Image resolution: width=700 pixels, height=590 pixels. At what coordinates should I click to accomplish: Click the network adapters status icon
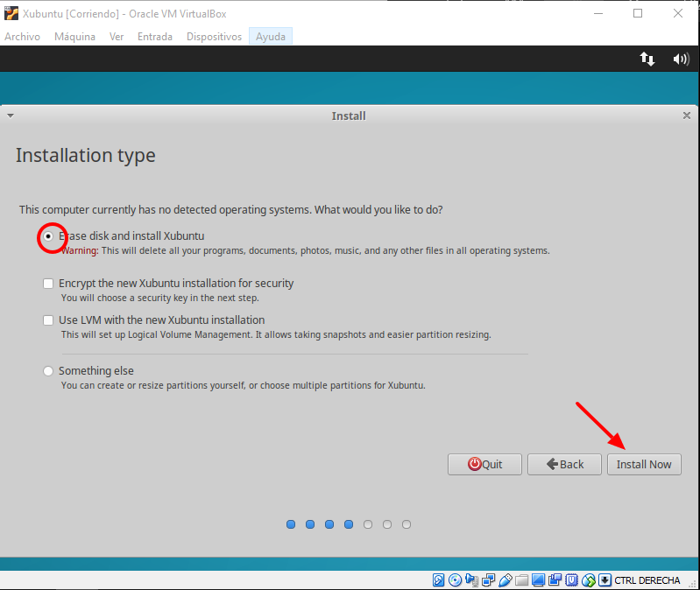(x=488, y=579)
